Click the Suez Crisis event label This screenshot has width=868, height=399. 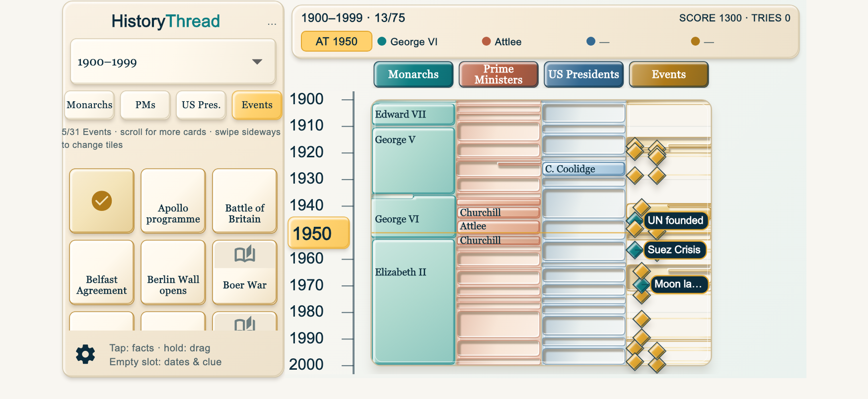pos(674,250)
